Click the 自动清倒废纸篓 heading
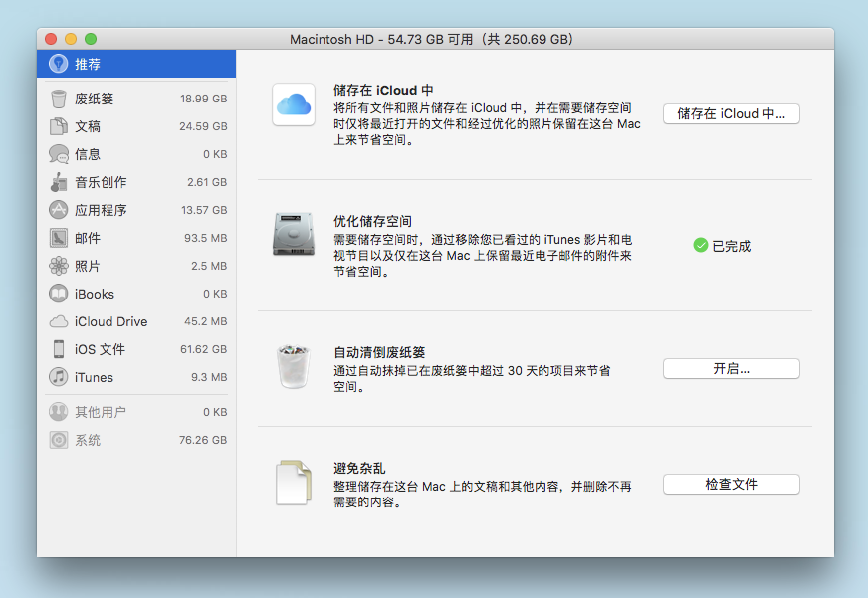868x598 pixels. tap(379, 352)
